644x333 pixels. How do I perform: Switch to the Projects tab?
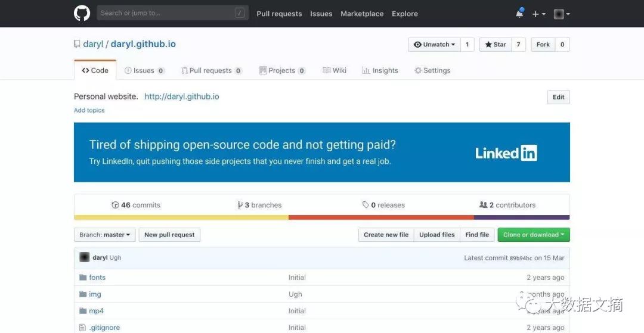click(282, 70)
